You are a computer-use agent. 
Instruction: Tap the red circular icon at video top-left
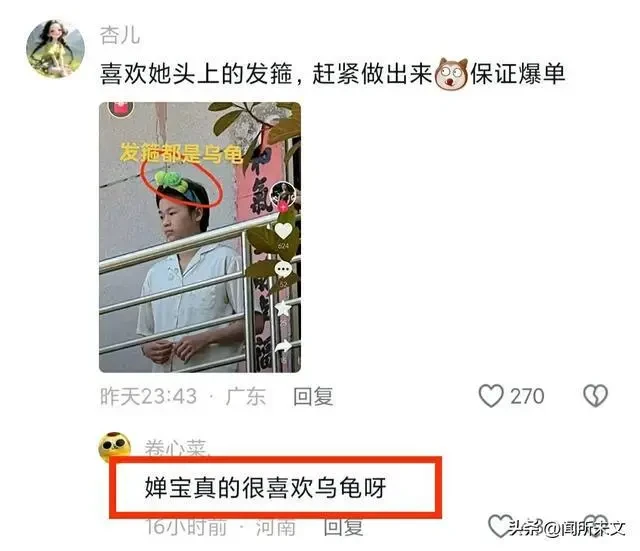[x=120, y=109]
